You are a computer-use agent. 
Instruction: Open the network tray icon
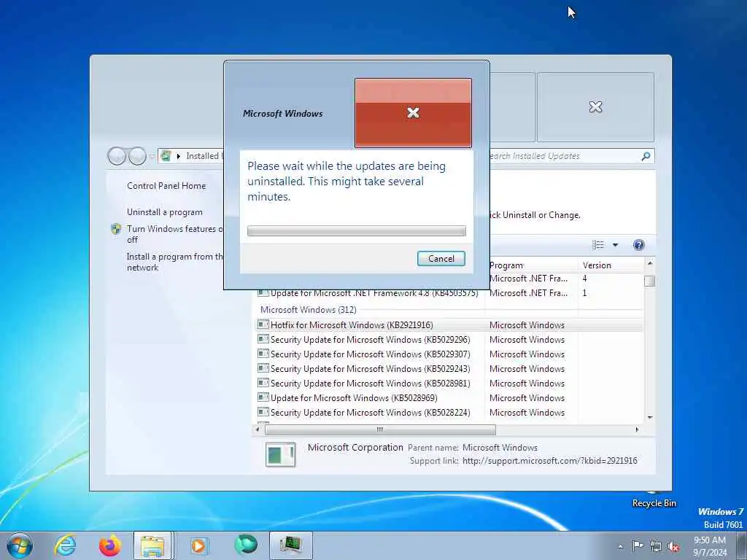[x=656, y=547]
